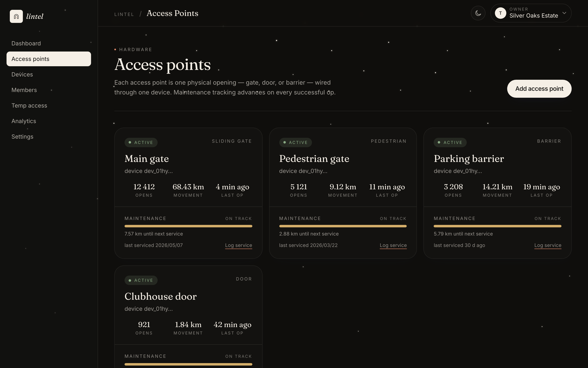Open the Parking barrier card title
This screenshot has width=588, height=368.
[x=469, y=159]
